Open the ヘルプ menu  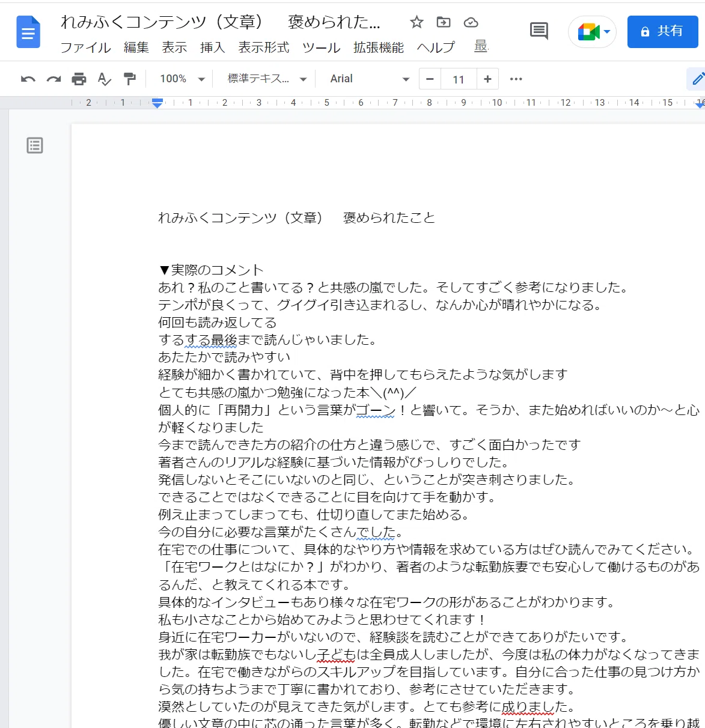(436, 47)
